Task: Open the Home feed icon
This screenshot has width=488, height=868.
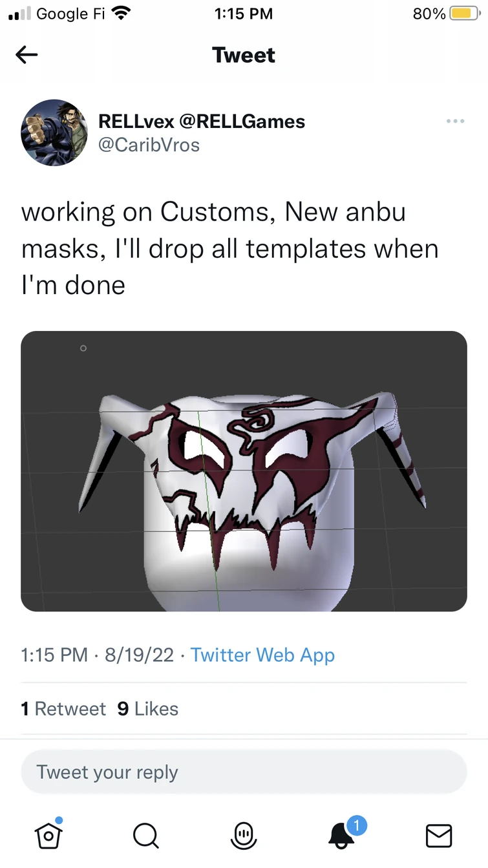Action: pyautogui.click(x=48, y=834)
